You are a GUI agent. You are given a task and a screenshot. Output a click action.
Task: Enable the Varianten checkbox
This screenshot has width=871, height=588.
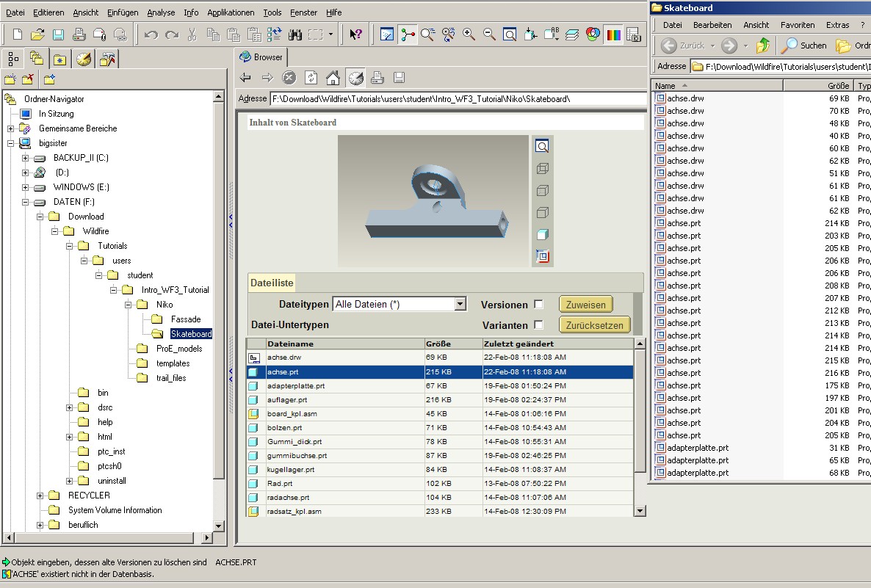(538, 324)
